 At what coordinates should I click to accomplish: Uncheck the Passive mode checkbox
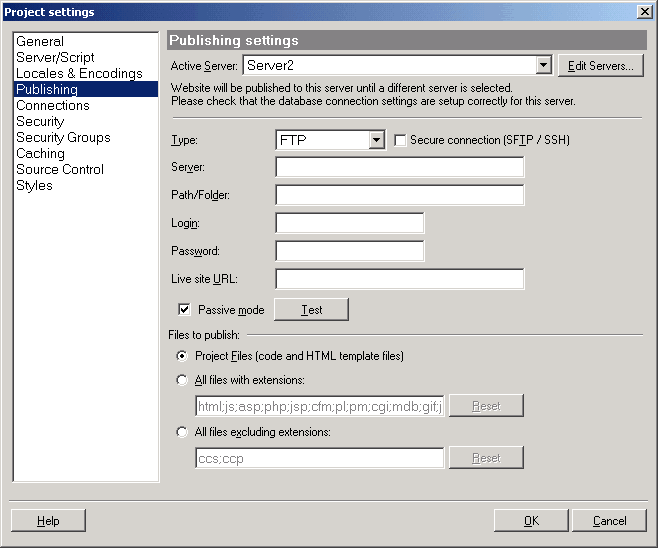point(184,310)
